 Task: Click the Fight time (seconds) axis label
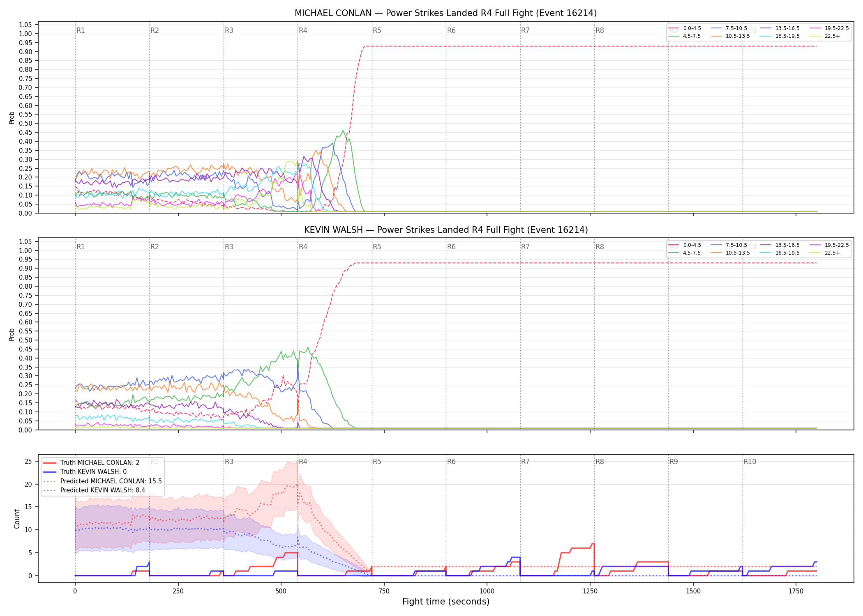(x=446, y=602)
